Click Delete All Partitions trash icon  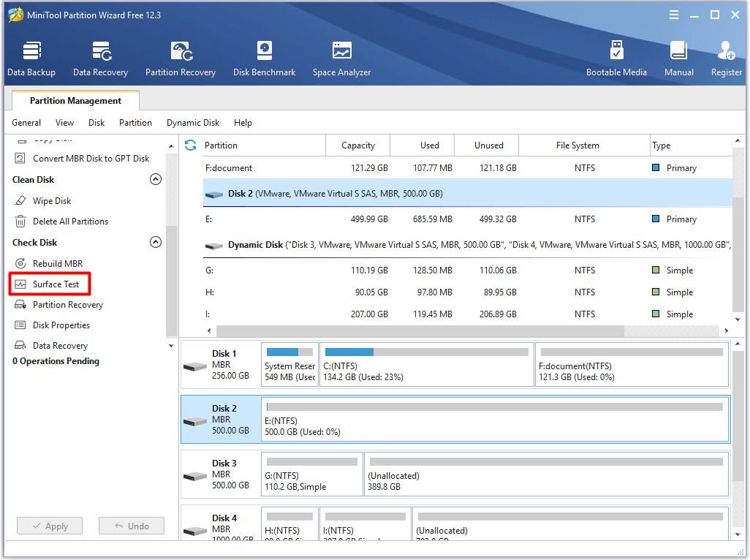point(20,221)
